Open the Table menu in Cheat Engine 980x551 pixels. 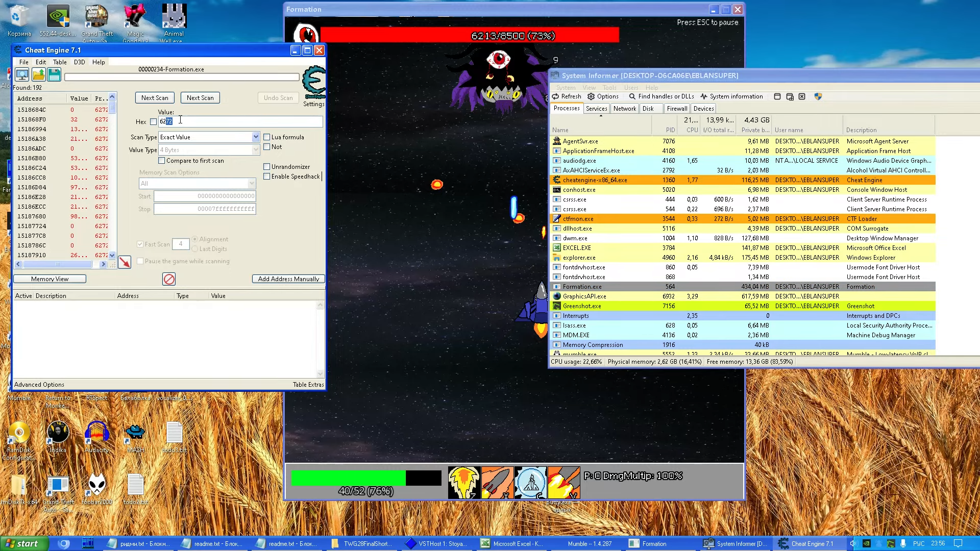[60, 62]
